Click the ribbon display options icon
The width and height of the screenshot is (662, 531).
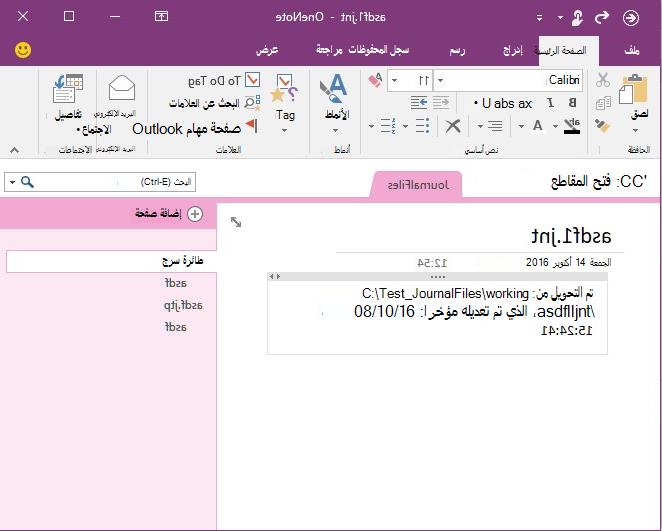(x=161, y=16)
